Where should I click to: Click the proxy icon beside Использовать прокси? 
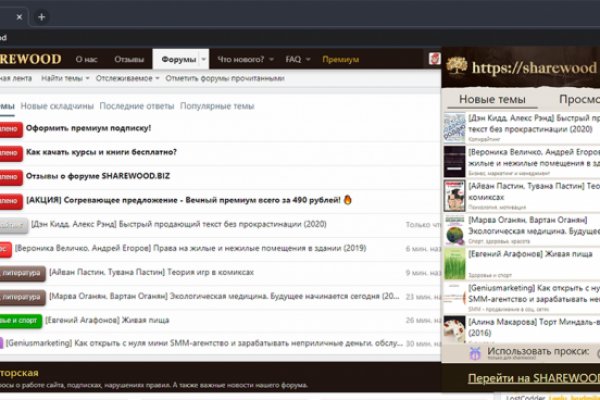click(475, 353)
